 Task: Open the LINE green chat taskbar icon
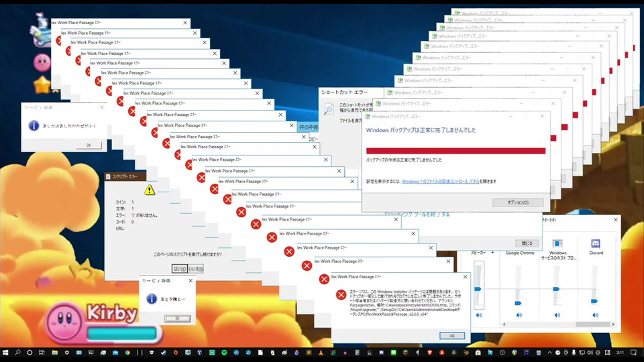click(394, 353)
